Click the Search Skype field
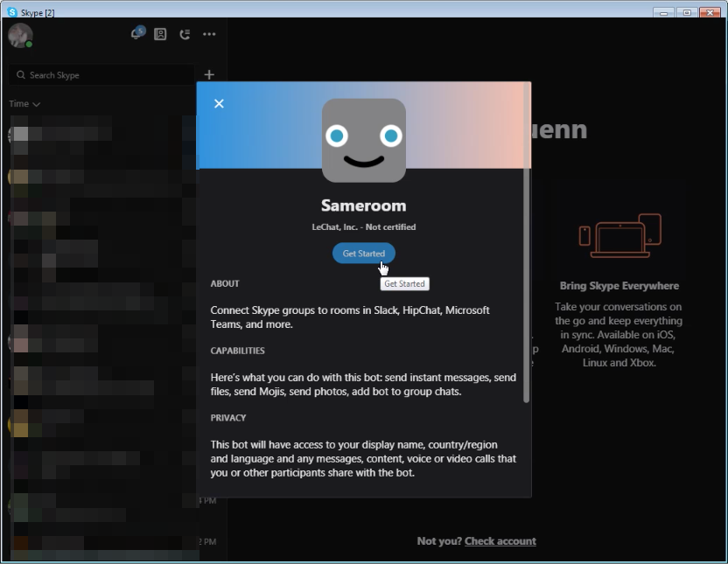This screenshot has width=728, height=564. pyautogui.click(x=101, y=75)
